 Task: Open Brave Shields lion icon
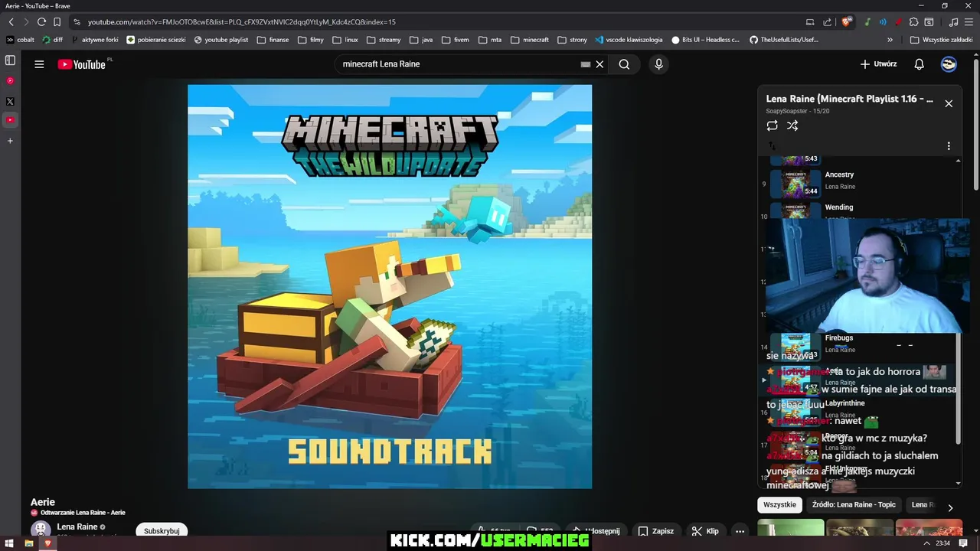[846, 22]
